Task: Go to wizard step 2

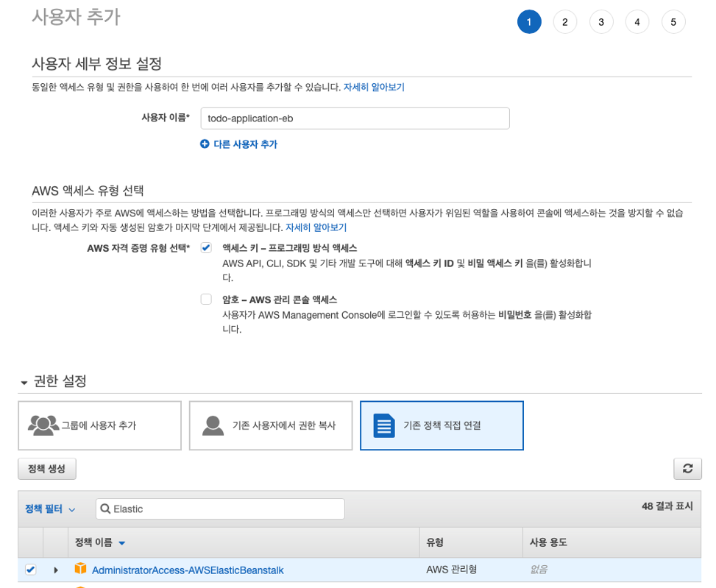Action: (x=565, y=22)
